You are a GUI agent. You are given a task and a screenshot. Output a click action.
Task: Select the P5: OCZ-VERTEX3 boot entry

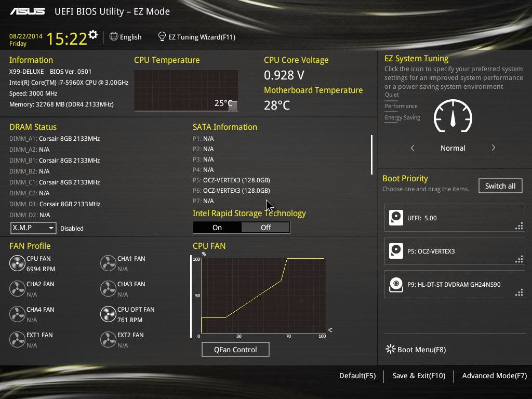(455, 251)
